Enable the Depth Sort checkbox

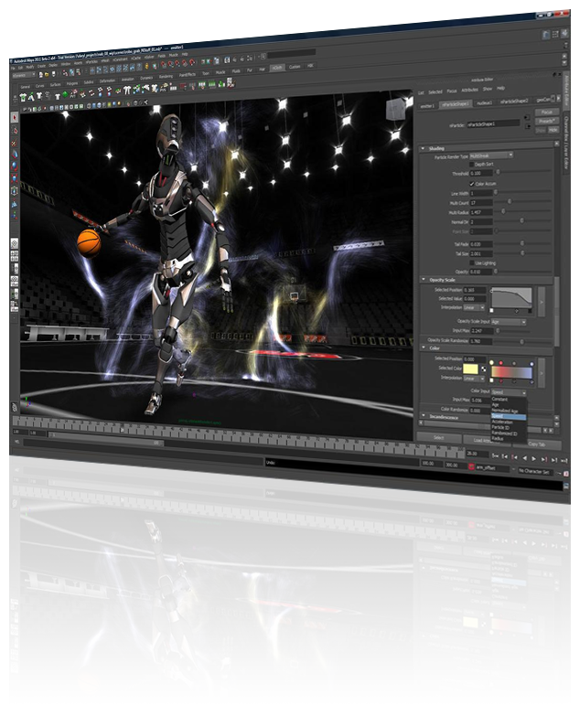tap(471, 165)
